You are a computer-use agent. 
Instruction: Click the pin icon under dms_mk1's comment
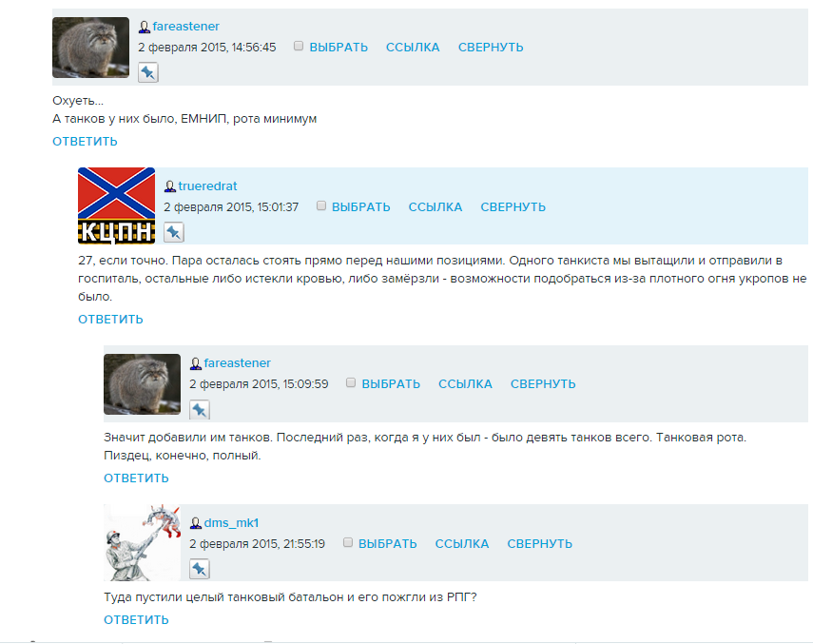click(x=199, y=569)
